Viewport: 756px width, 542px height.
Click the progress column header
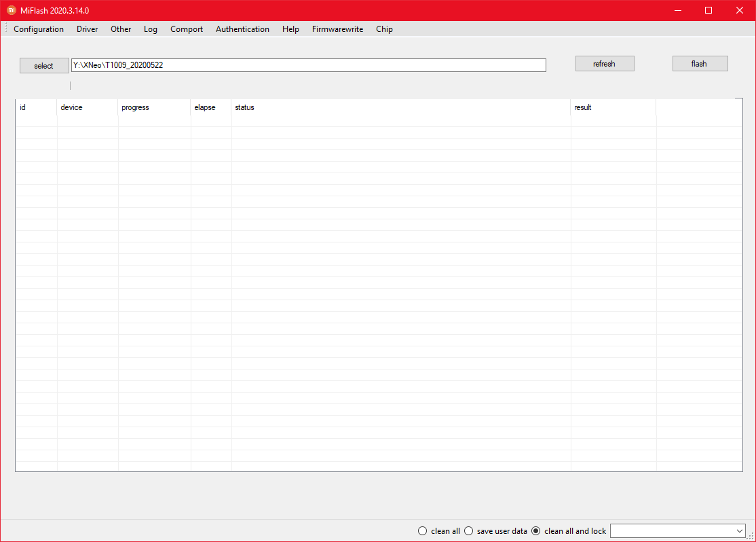pyautogui.click(x=154, y=107)
